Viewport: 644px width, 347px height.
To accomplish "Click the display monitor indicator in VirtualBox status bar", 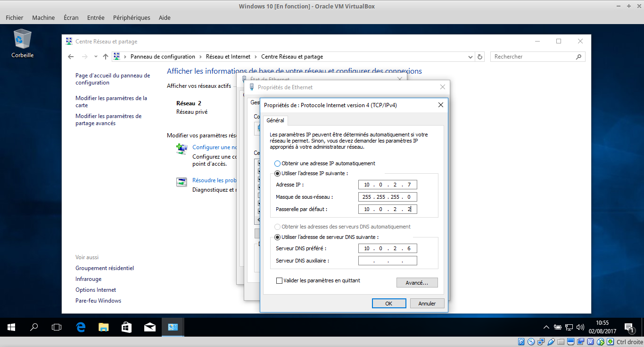I will [x=571, y=342].
